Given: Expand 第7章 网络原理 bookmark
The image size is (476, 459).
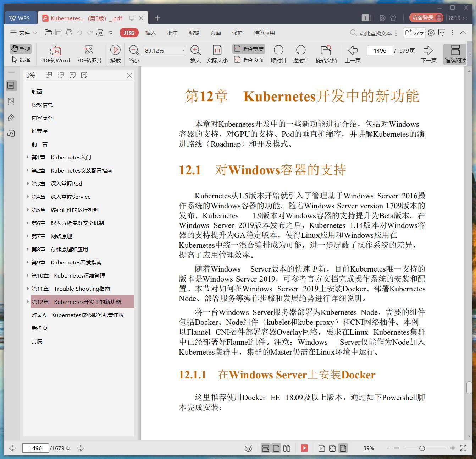Looking at the screenshot, I should click(28, 236).
